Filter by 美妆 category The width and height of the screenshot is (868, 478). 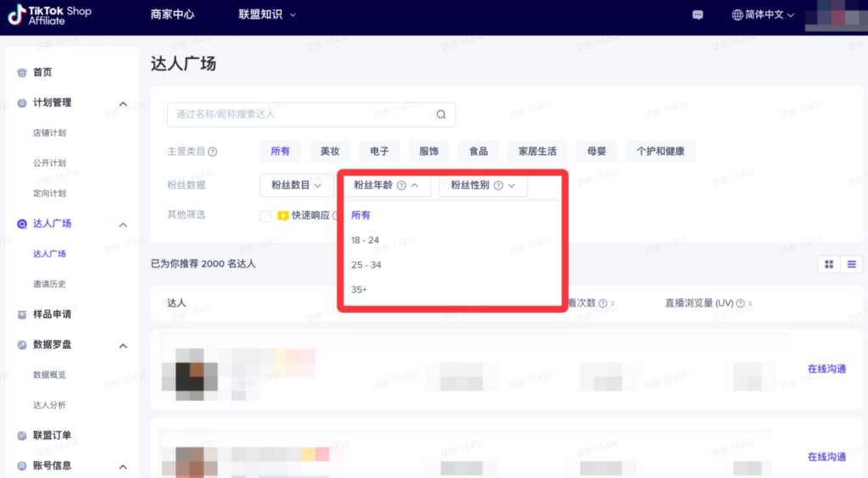click(330, 152)
